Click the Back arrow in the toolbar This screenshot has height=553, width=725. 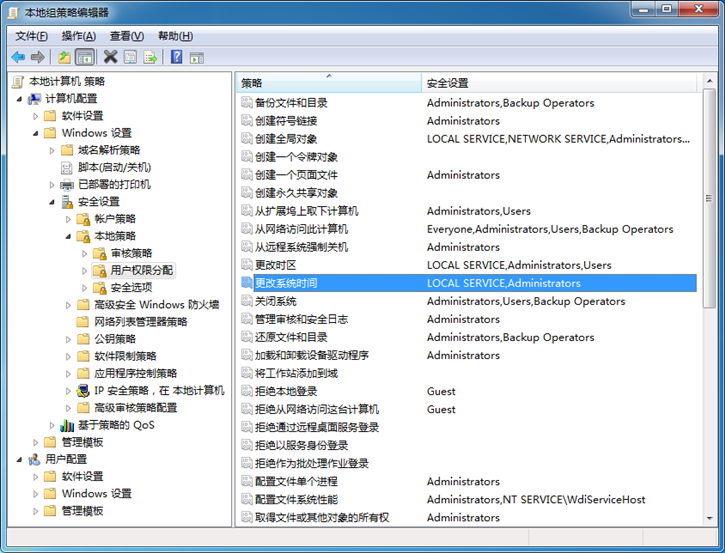(18, 57)
